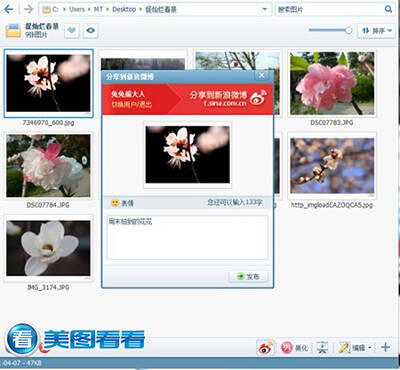Viewport: 400px width, 370px height.
Task: Click Desktop in the address path
Action: [124, 9]
